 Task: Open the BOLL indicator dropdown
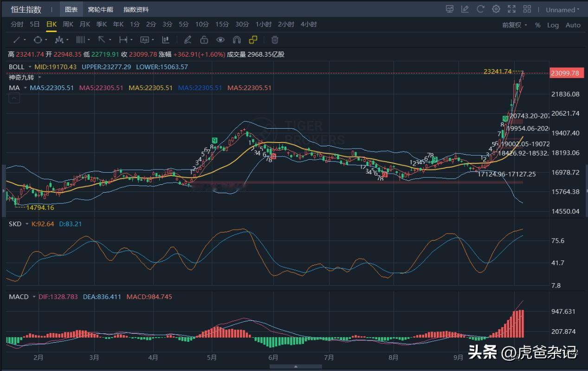click(x=30, y=67)
